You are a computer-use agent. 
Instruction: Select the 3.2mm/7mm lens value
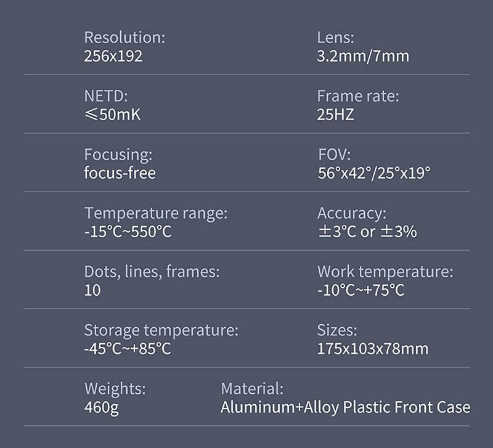[363, 57]
